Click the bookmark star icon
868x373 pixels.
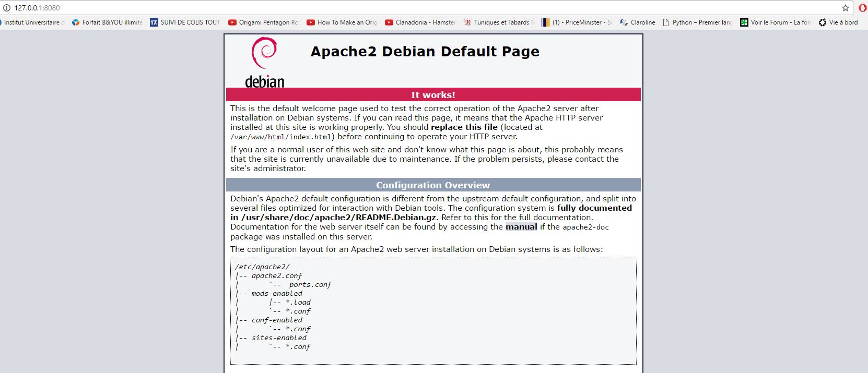[845, 8]
